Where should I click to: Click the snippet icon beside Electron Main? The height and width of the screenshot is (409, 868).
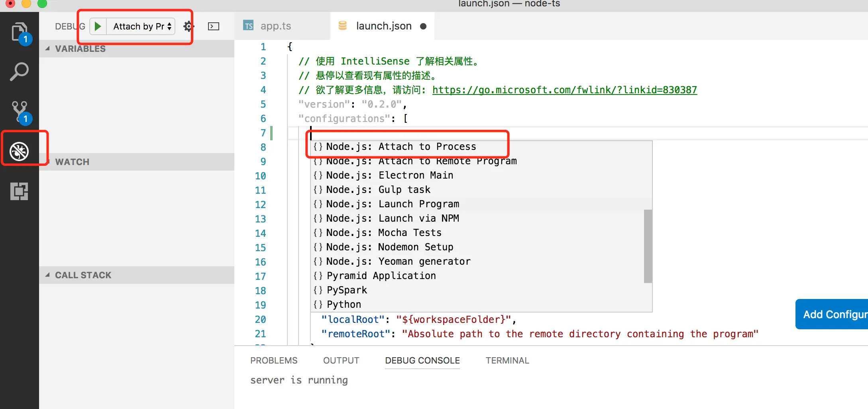tap(318, 175)
